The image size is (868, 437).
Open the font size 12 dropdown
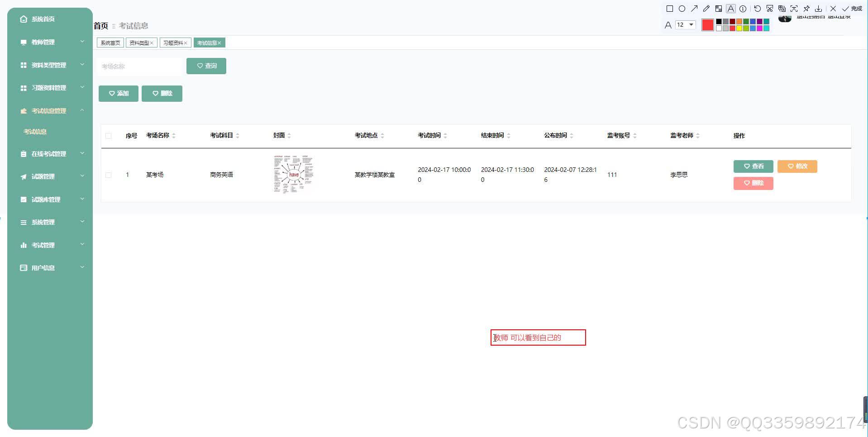(685, 25)
